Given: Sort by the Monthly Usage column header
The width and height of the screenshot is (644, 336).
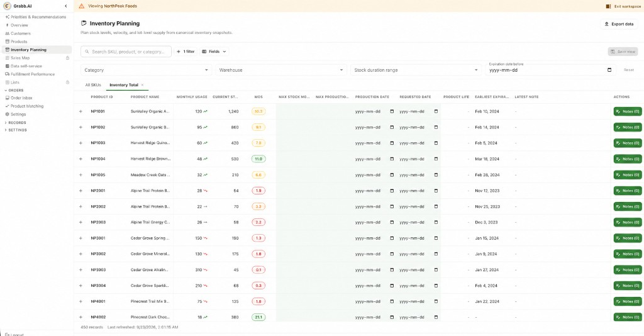Looking at the screenshot, I should [x=192, y=97].
